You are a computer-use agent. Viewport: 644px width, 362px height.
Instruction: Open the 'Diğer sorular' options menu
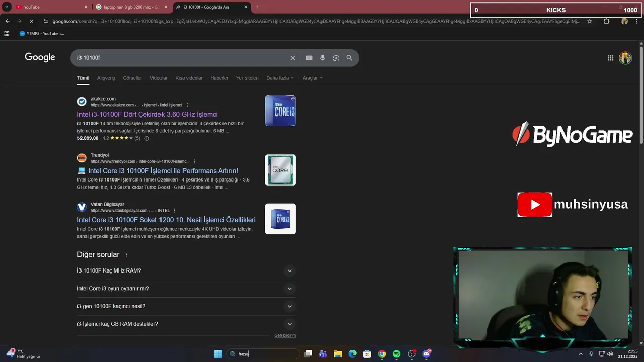pyautogui.click(x=126, y=255)
